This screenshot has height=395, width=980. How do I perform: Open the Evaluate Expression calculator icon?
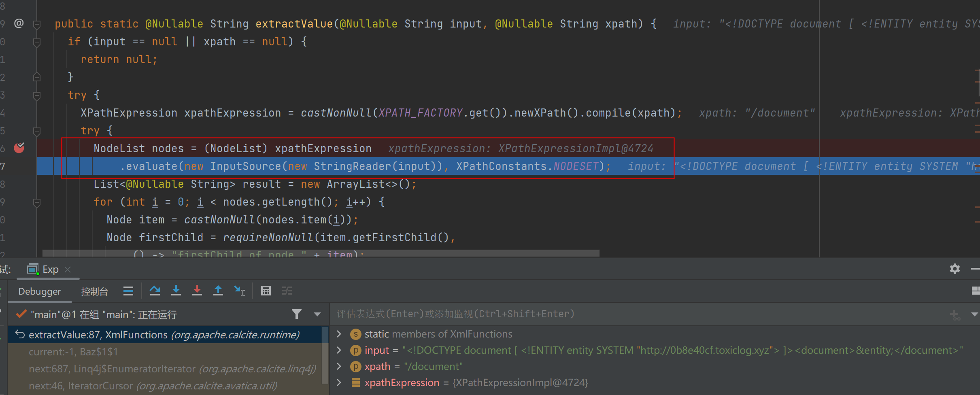point(266,291)
